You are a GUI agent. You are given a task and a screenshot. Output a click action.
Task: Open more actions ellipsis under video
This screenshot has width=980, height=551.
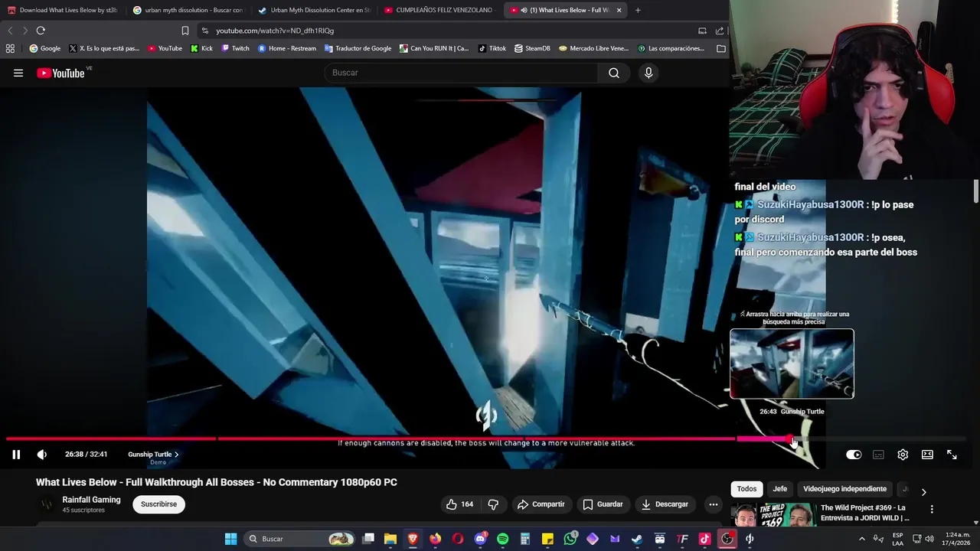(x=713, y=504)
